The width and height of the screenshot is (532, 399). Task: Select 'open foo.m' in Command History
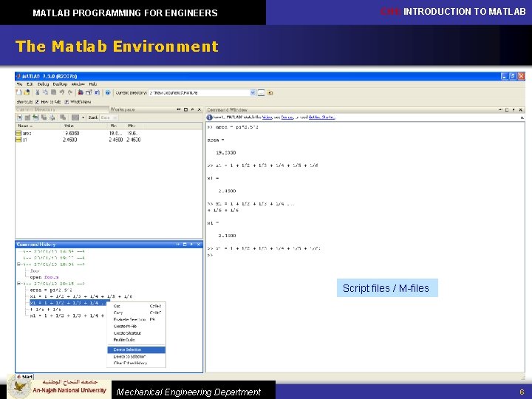[44, 277]
